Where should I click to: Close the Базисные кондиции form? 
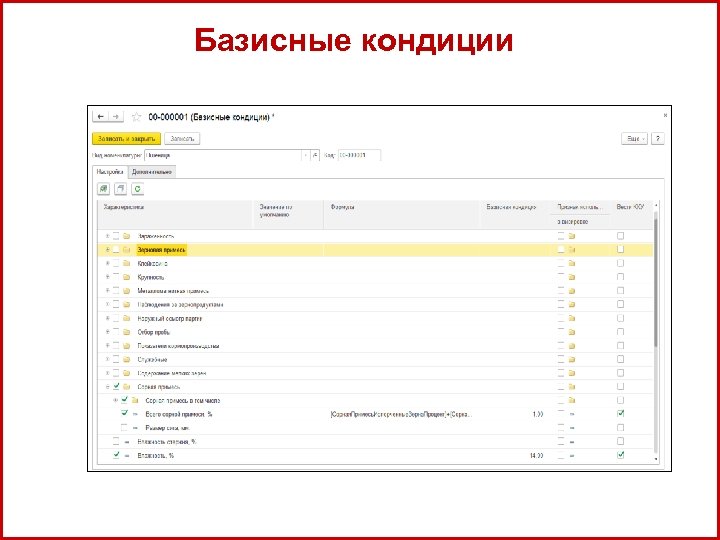[x=665, y=116]
